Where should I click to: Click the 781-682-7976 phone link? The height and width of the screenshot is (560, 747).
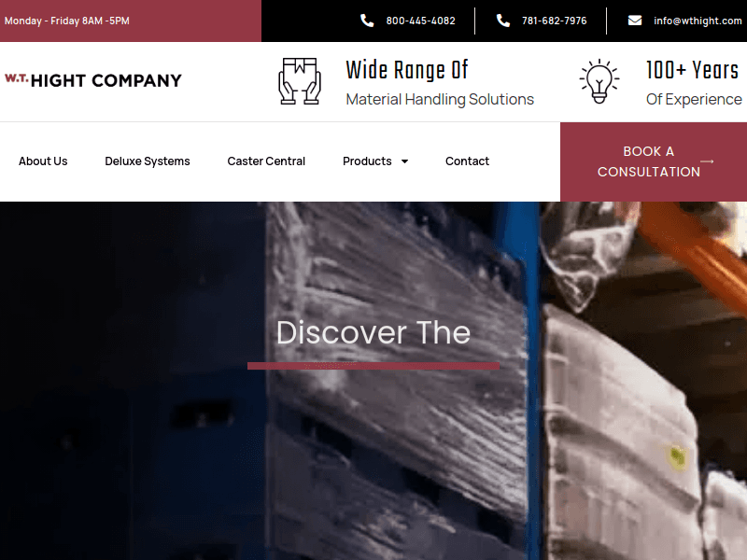[554, 21]
